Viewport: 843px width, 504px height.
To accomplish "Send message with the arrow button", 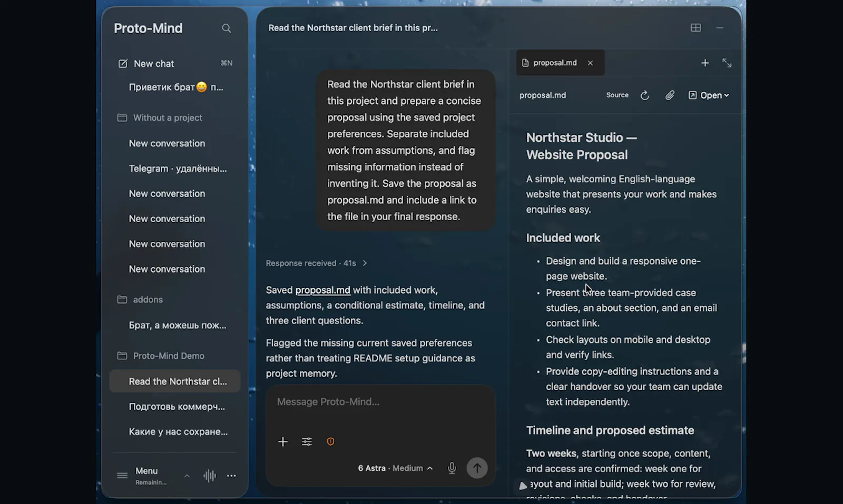I will 477,468.
